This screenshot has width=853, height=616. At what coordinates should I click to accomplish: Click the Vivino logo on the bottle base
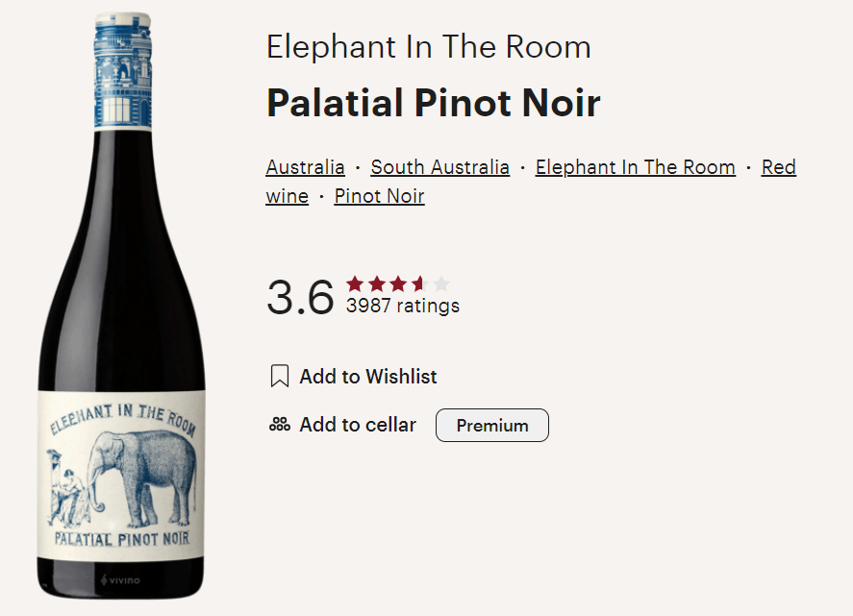tap(120, 580)
